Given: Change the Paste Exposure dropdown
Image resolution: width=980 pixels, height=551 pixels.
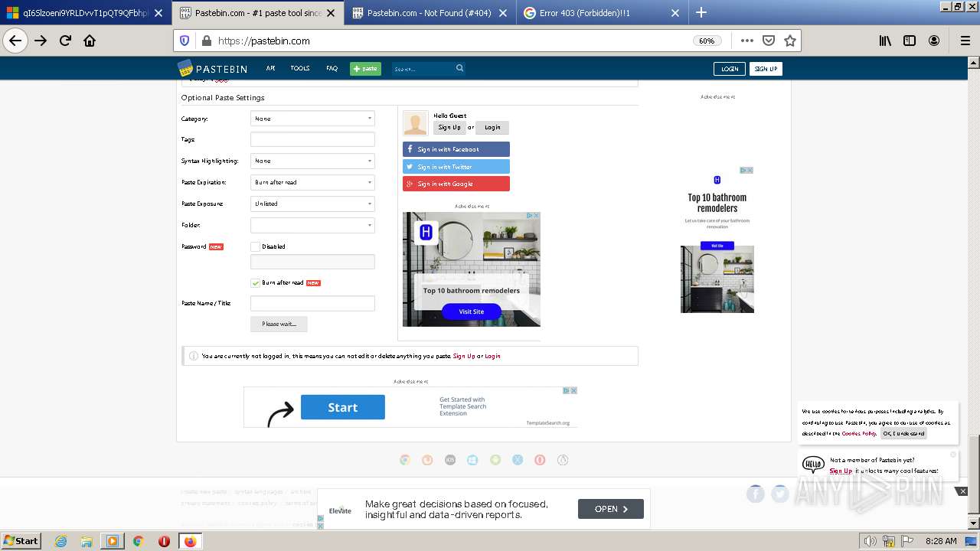Looking at the screenshot, I should [x=312, y=204].
